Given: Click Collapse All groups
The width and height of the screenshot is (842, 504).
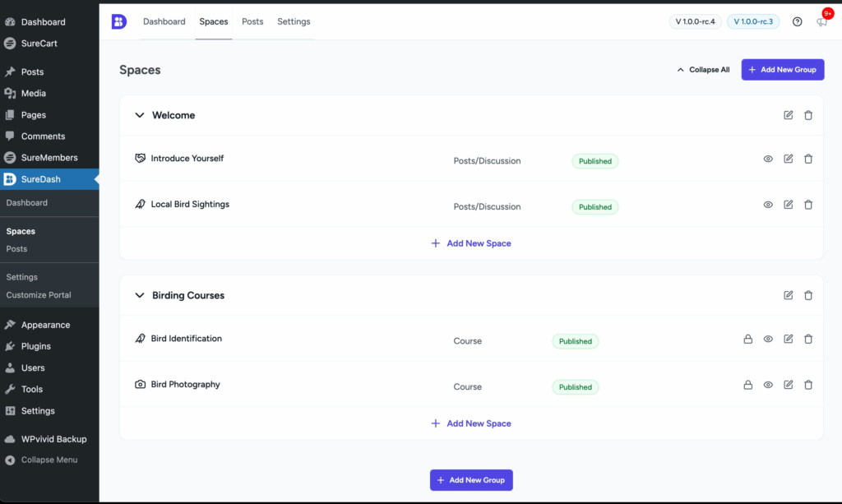Looking at the screenshot, I should pyautogui.click(x=703, y=70).
